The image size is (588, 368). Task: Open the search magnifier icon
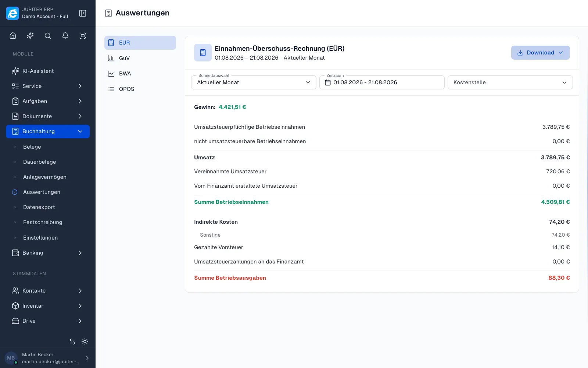coord(48,36)
